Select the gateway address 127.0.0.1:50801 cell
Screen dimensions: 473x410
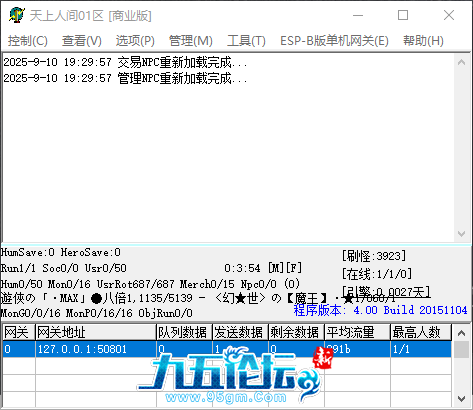[96, 349]
